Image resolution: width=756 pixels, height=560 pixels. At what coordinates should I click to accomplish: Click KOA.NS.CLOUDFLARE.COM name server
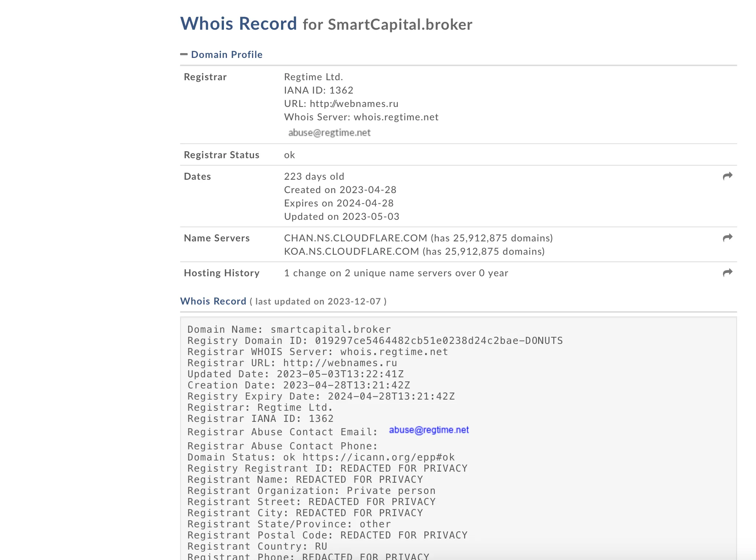[351, 251]
